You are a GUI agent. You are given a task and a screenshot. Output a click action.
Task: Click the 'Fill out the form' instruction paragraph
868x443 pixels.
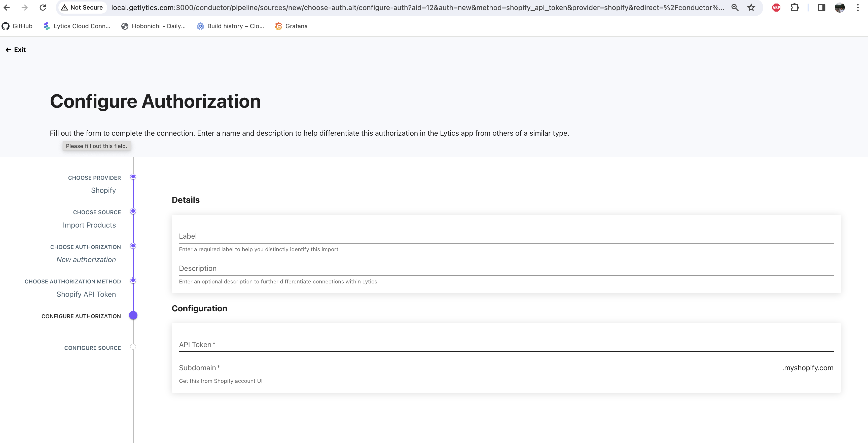click(309, 133)
